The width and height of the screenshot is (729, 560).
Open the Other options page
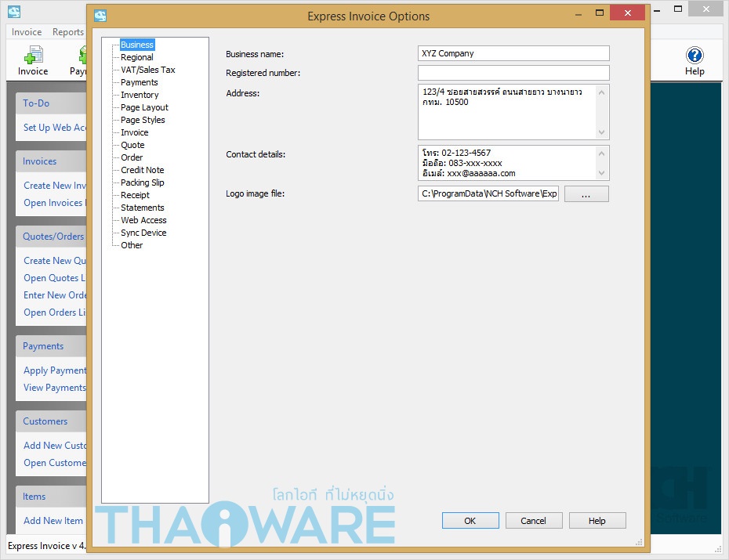point(132,245)
